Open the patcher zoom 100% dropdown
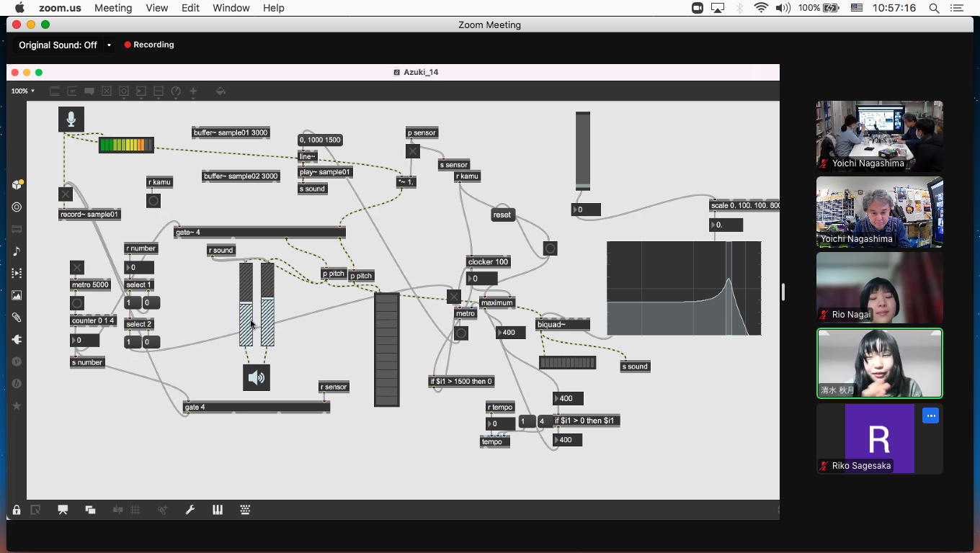 [23, 91]
